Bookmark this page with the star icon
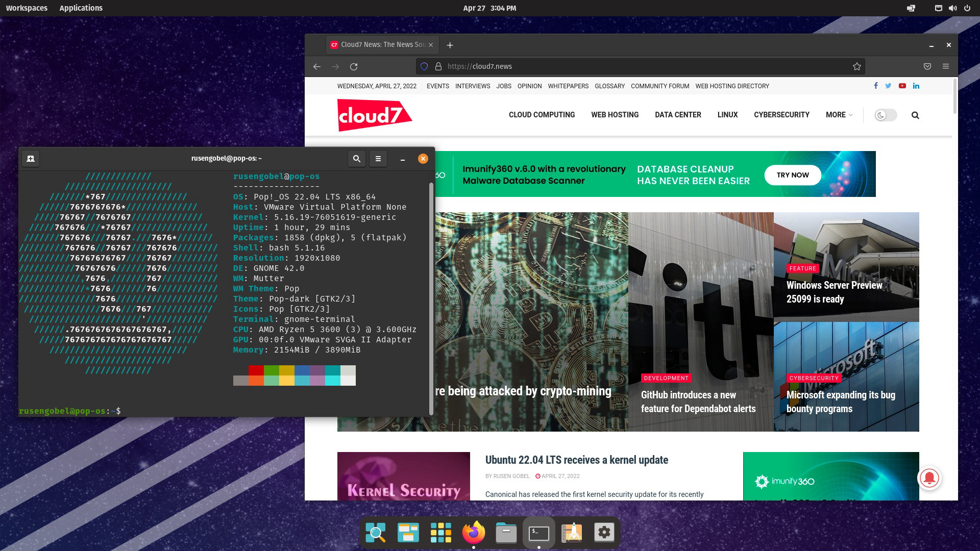Screen dimensions: 980x551 857,66
